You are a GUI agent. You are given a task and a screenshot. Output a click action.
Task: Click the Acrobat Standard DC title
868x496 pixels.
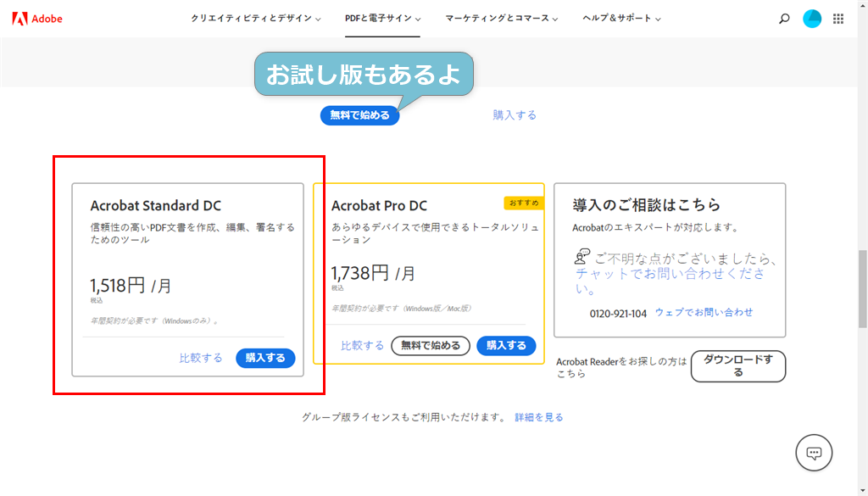[x=156, y=206]
